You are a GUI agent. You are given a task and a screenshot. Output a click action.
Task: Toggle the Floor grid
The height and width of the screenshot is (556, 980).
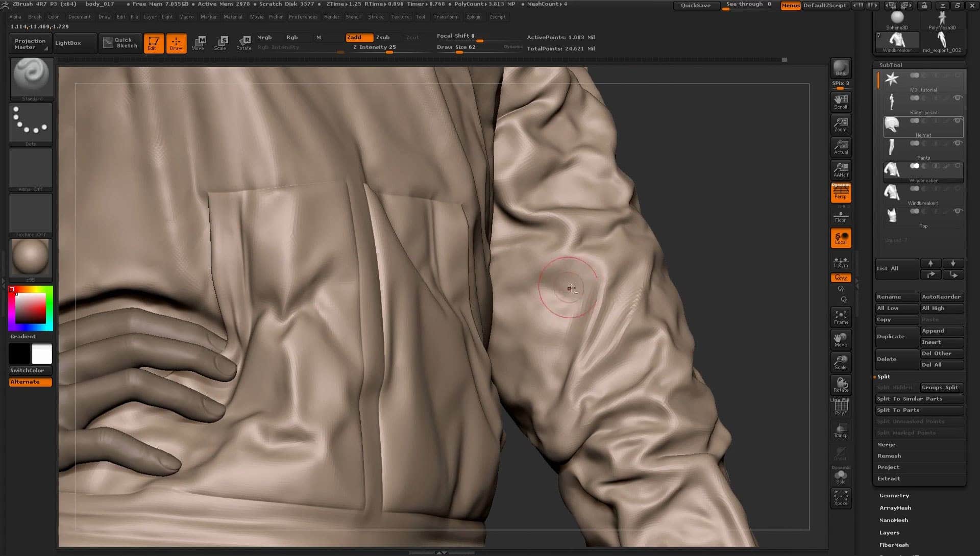click(841, 216)
